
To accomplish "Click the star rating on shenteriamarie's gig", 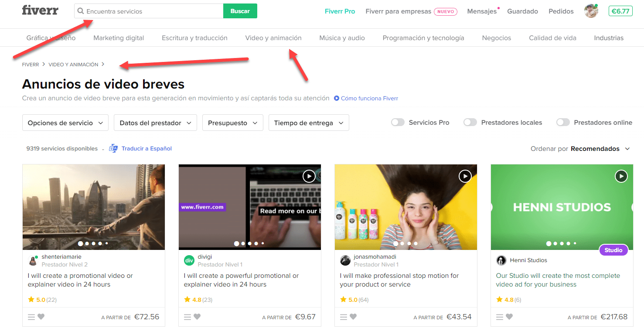I will point(42,300).
